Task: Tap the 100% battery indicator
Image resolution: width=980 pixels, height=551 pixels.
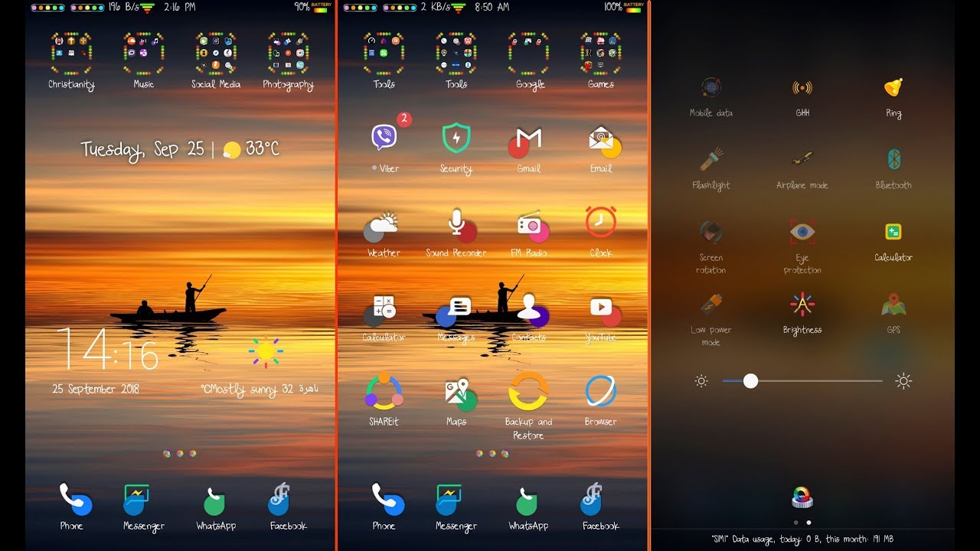Action: tap(624, 7)
